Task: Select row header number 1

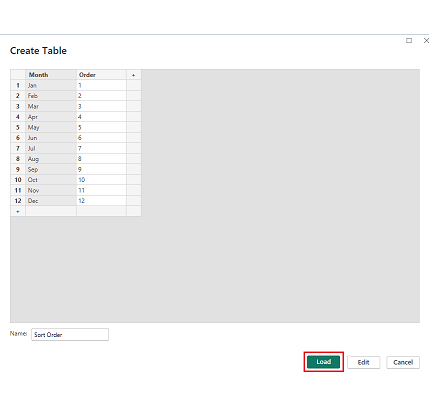Action: coord(18,85)
